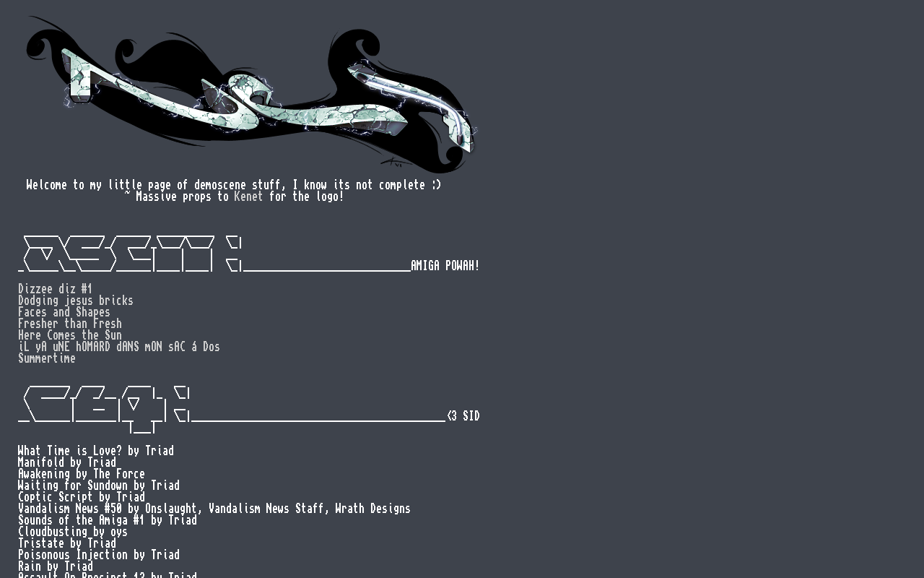The width and height of the screenshot is (924, 578).
Task: Open the 'Summertime' ASCII link
Action: [47, 358]
